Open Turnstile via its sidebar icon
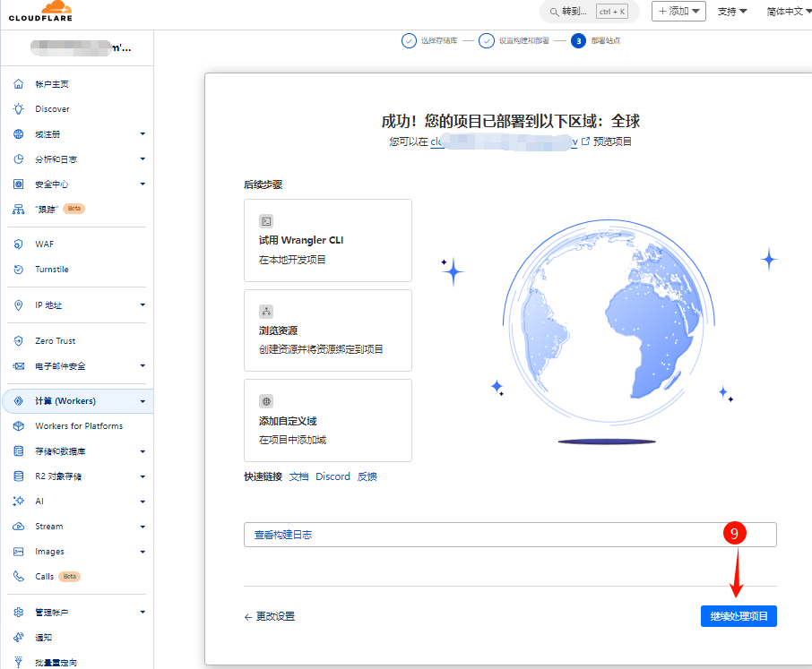 coord(18,270)
